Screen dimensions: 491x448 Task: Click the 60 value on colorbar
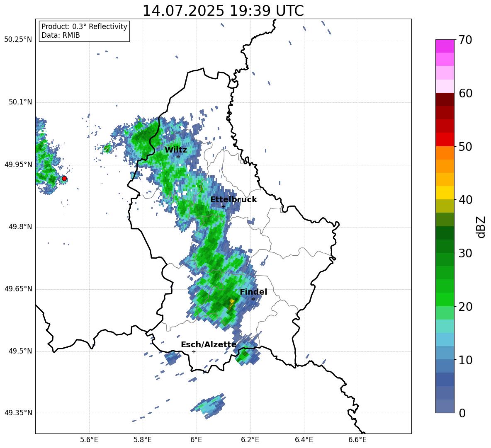pos(465,93)
